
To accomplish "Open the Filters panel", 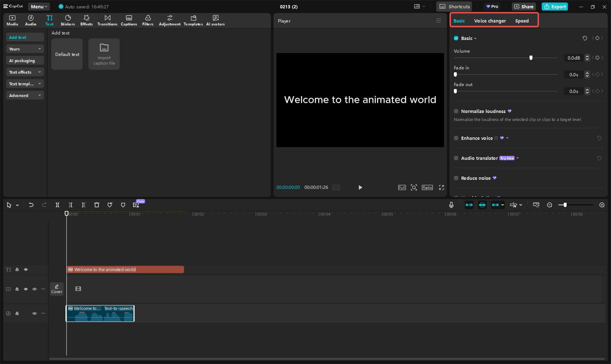I will [148, 20].
